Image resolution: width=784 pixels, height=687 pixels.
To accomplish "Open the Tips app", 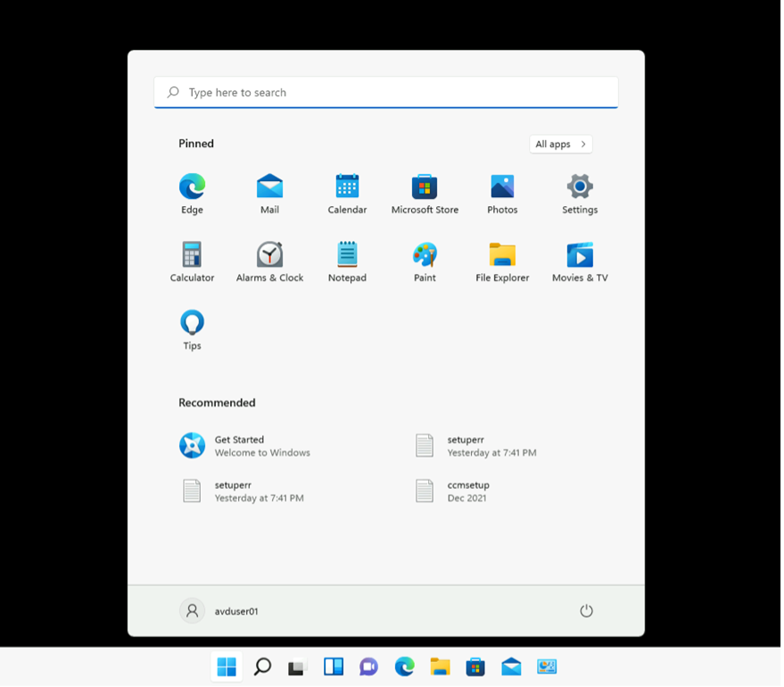I will [x=192, y=330].
